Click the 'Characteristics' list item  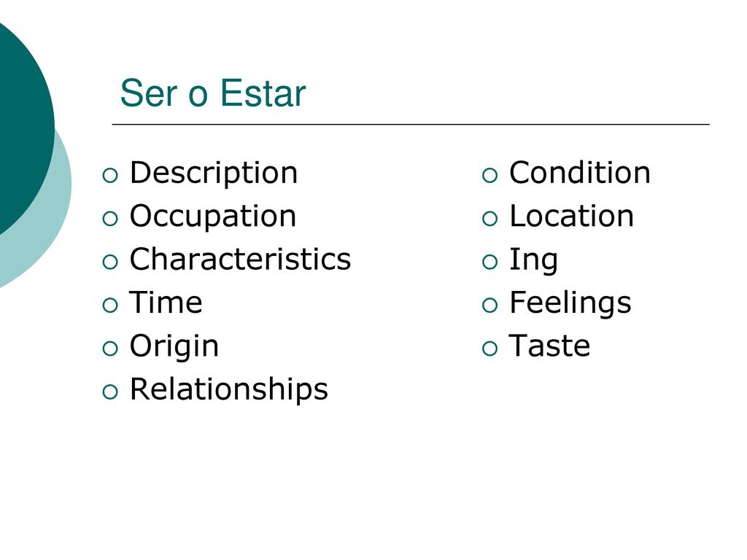(x=240, y=259)
